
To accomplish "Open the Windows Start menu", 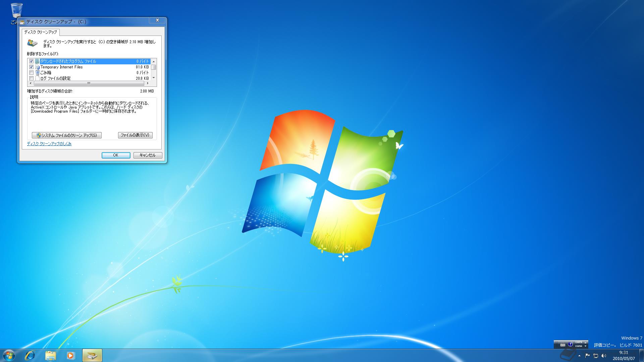I will coord(9,355).
